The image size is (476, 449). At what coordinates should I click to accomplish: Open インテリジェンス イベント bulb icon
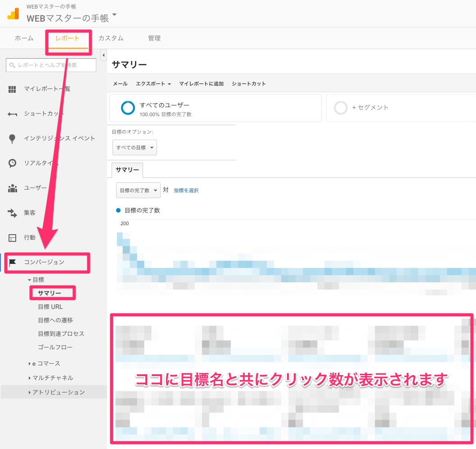12,138
